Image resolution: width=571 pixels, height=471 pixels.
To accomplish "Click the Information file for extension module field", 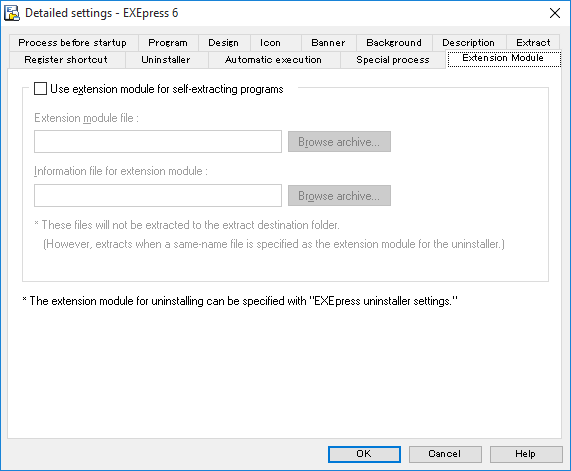I will [x=158, y=195].
